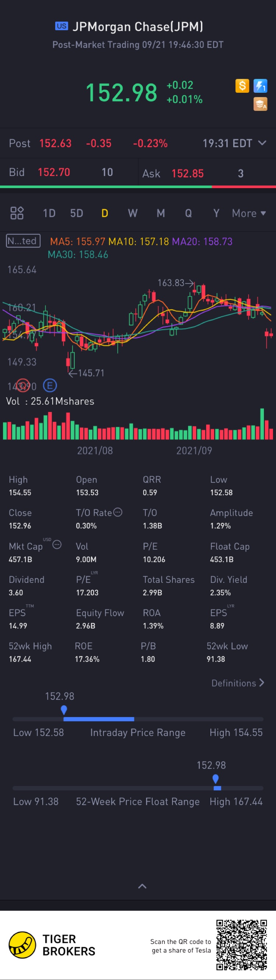Tap the Post 152.63 price value
This screenshot has width=276, height=980.
[55, 144]
